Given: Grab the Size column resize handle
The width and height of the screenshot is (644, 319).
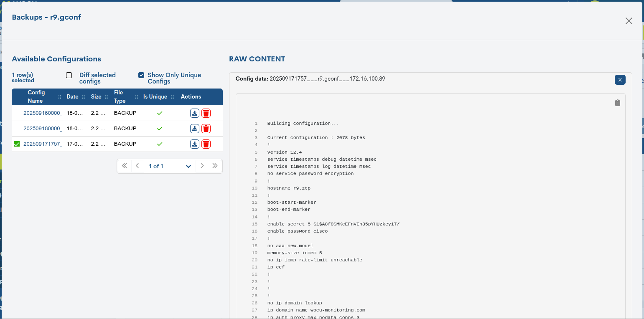Looking at the screenshot, I should (x=107, y=97).
